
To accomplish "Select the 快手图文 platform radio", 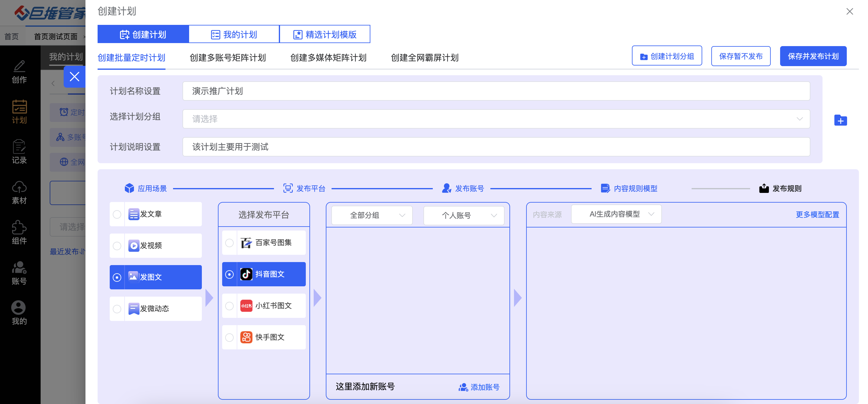I will tap(229, 337).
